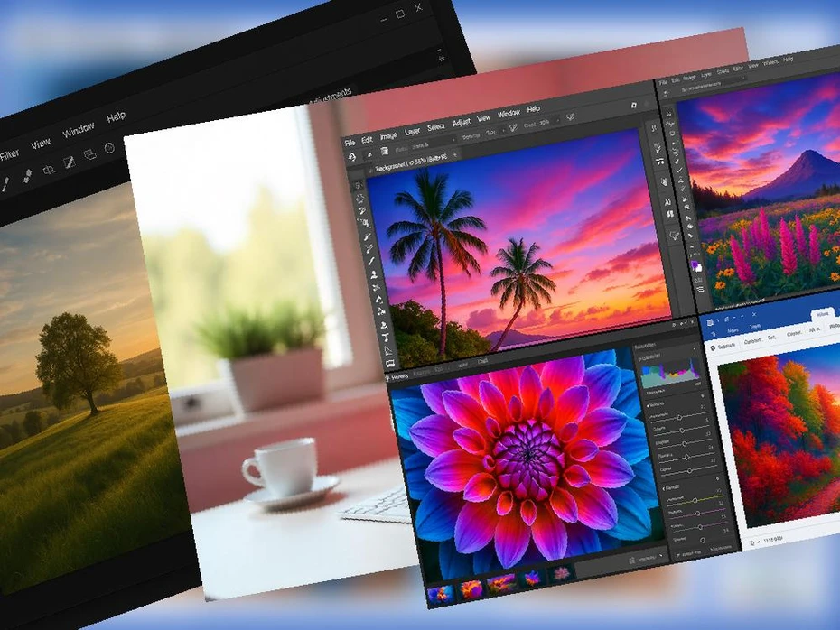Image resolution: width=840 pixels, height=630 pixels.
Task: Click the trash icon in the palm tree editor options bar
Action: pos(385,151)
